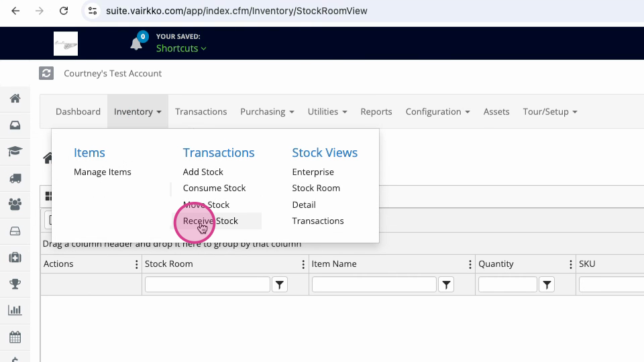644x362 pixels.
Task: Open the Enterprise stock view
Action: click(x=313, y=172)
